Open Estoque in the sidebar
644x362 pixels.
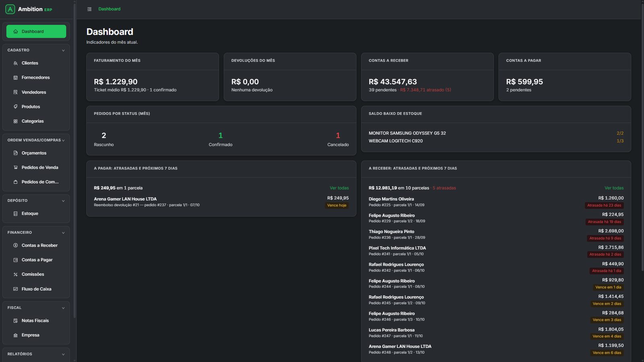(36, 214)
